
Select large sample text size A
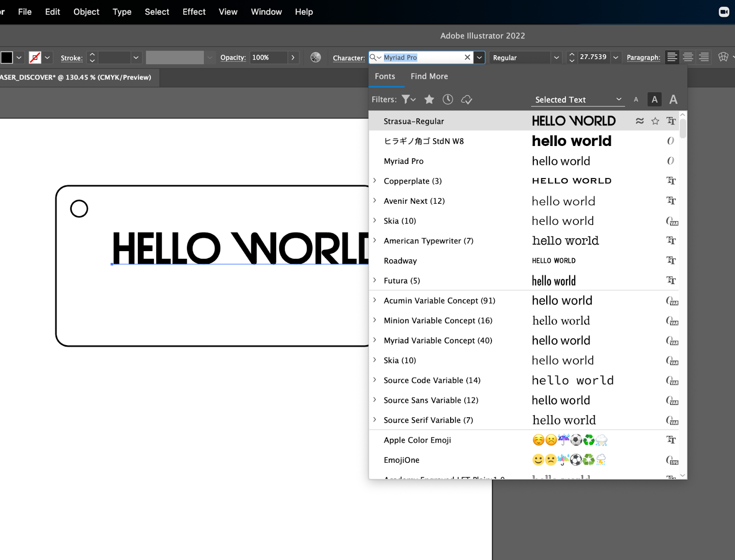pyautogui.click(x=673, y=99)
